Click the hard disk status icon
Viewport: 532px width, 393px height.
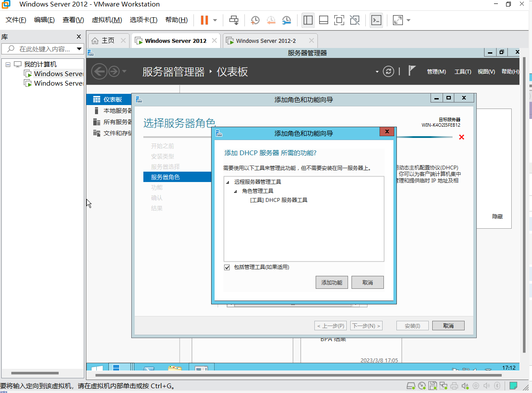click(411, 386)
